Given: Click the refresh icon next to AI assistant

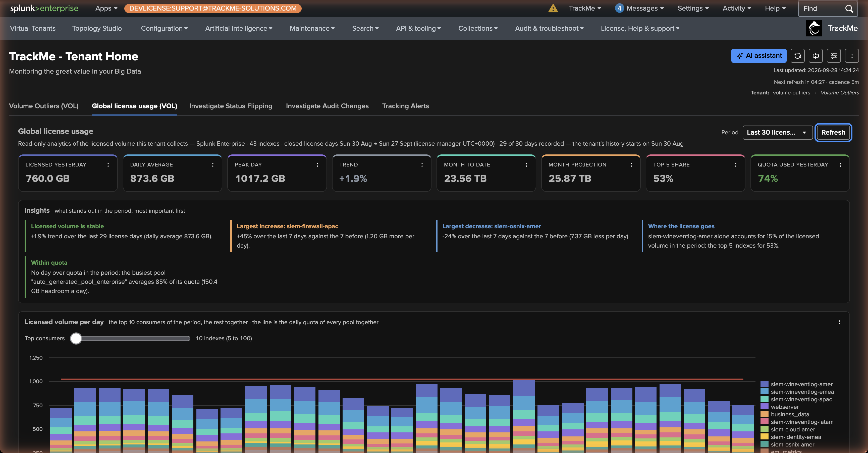Looking at the screenshot, I should pos(797,55).
